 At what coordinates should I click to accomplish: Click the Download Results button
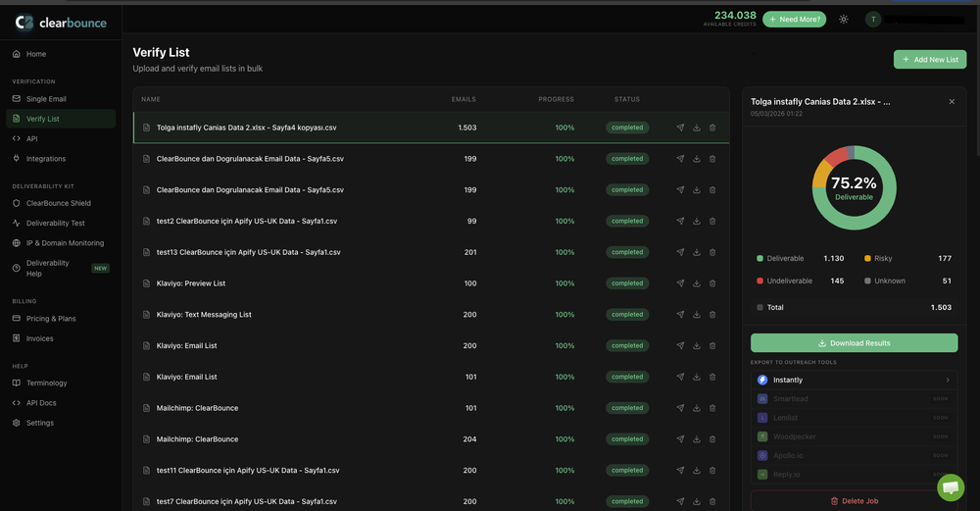854,343
